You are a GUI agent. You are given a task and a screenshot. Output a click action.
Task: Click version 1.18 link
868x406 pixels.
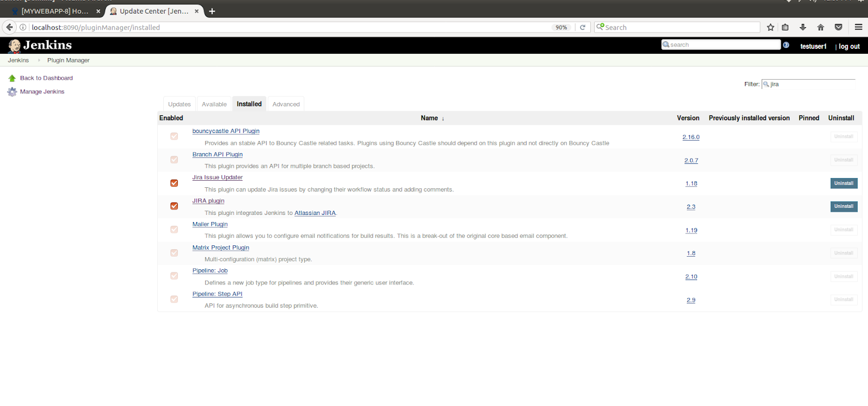coord(691,183)
